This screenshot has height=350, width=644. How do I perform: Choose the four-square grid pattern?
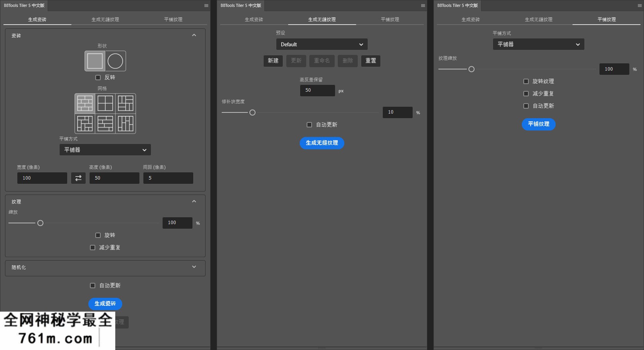pos(105,104)
